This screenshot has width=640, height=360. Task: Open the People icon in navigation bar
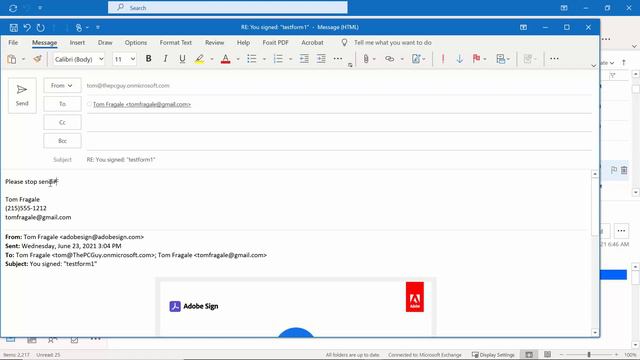point(52,340)
